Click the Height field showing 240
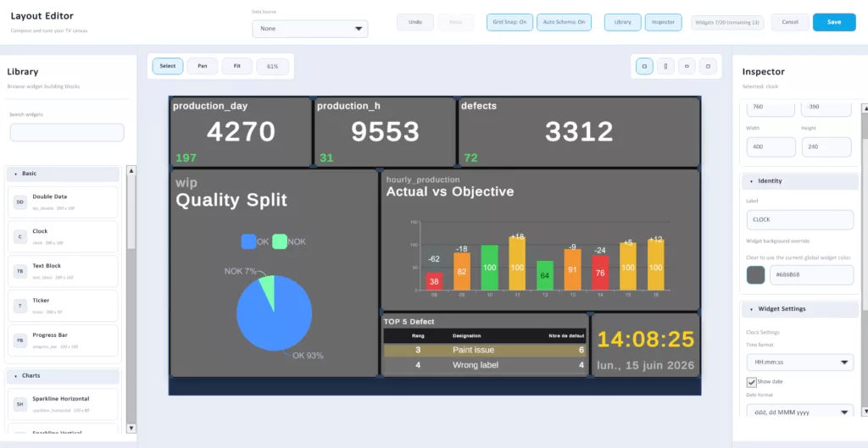 pos(826,147)
